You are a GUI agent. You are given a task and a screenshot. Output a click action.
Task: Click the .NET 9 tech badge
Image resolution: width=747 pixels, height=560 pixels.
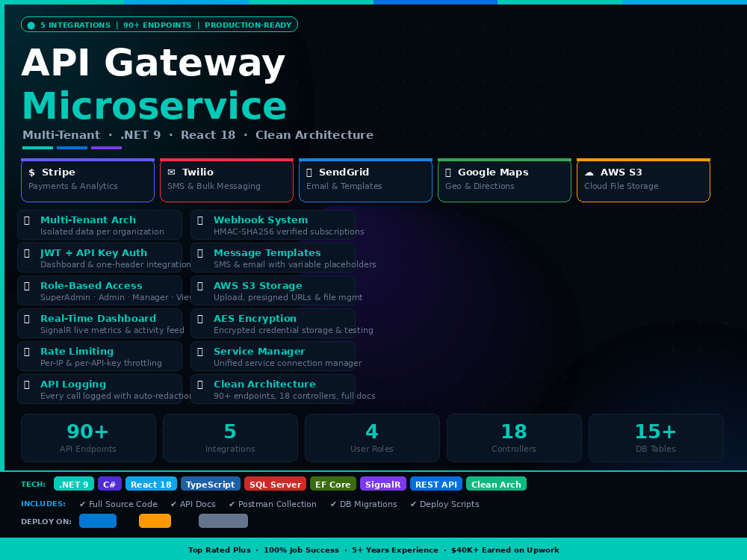click(74, 484)
